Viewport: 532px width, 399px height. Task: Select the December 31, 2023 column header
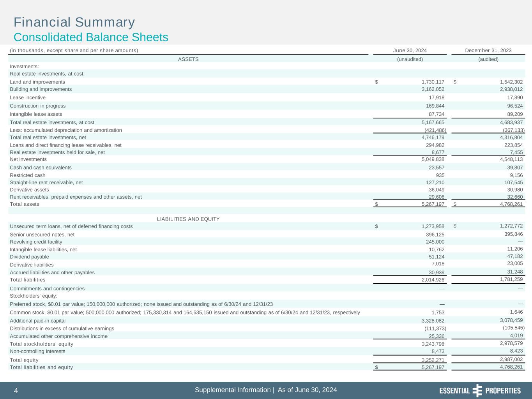click(488, 50)
